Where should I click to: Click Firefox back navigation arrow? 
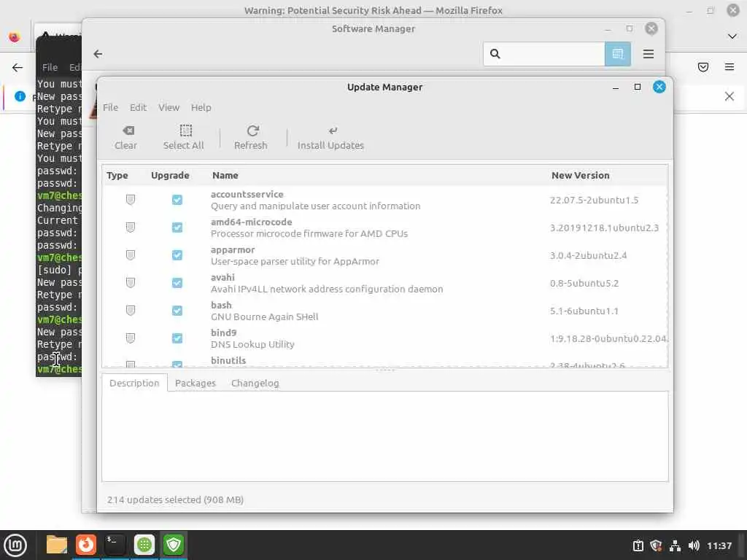tap(18, 67)
